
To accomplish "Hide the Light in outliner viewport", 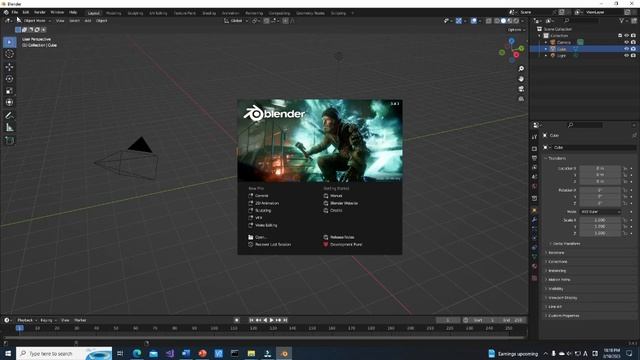I will click(627, 55).
